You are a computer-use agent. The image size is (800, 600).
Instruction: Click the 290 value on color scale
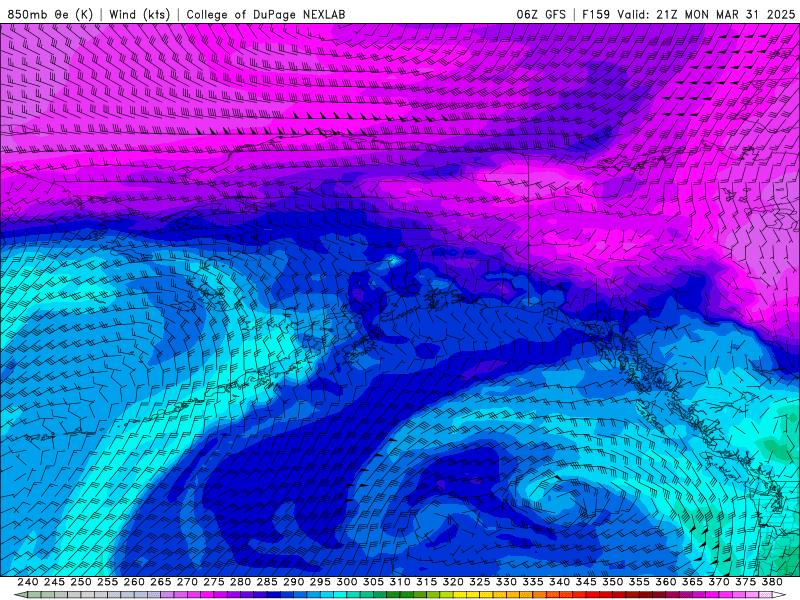(293, 582)
